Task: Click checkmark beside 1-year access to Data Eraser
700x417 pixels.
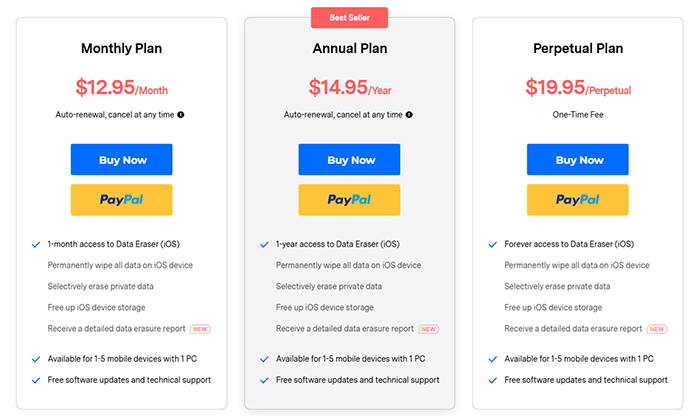Action: [264, 244]
